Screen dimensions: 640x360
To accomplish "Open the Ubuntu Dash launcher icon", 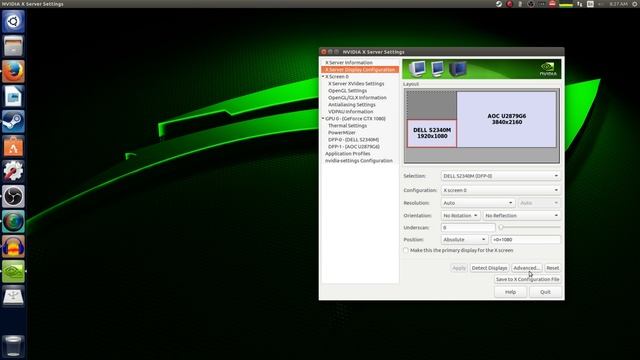I will click(13, 21).
